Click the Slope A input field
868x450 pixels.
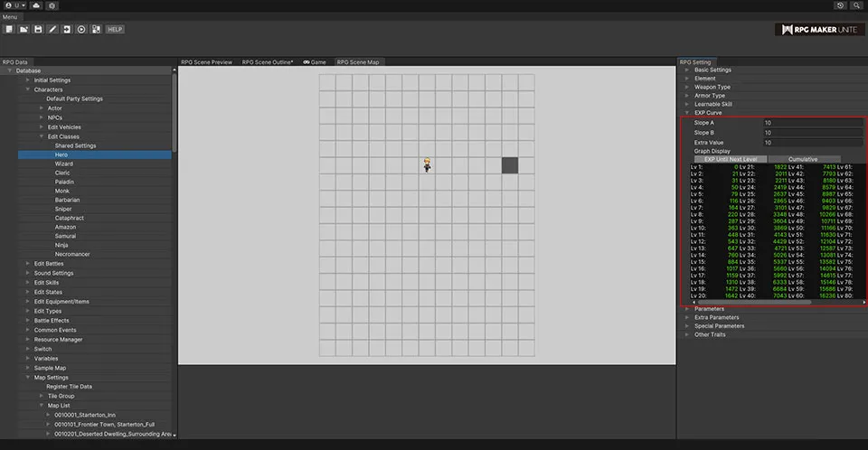(812, 122)
